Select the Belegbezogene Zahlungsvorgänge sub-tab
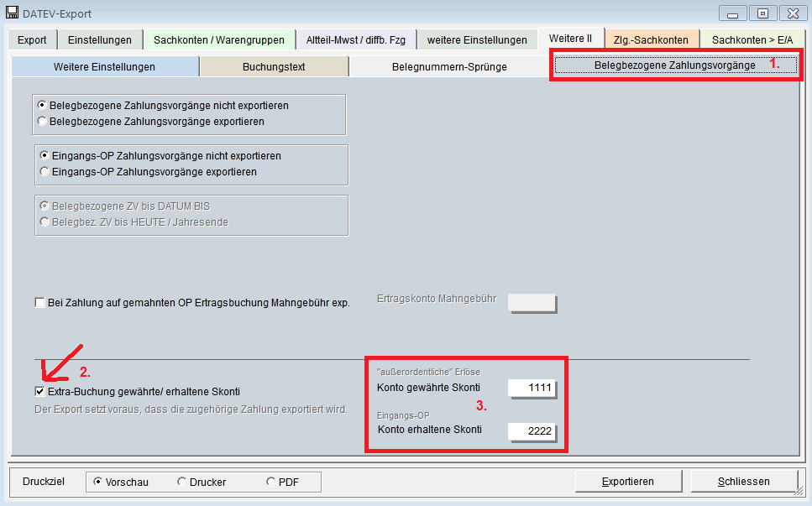Viewport: 812px width, 506px height. (x=675, y=65)
